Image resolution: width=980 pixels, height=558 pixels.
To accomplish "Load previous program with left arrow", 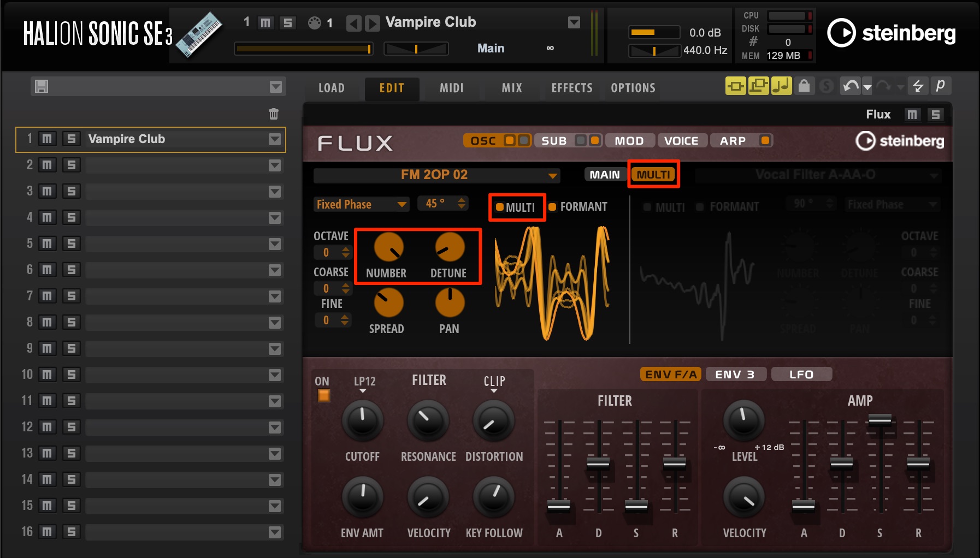I will (x=353, y=23).
